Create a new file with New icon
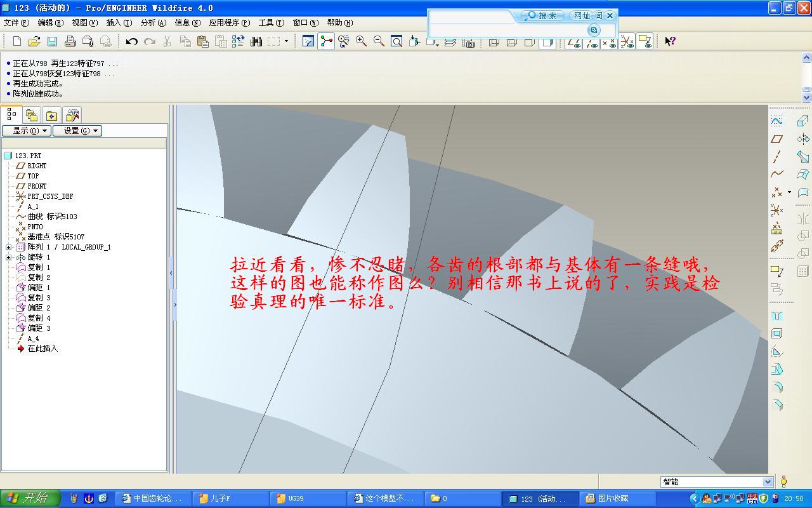812x508 pixels. click(x=17, y=41)
